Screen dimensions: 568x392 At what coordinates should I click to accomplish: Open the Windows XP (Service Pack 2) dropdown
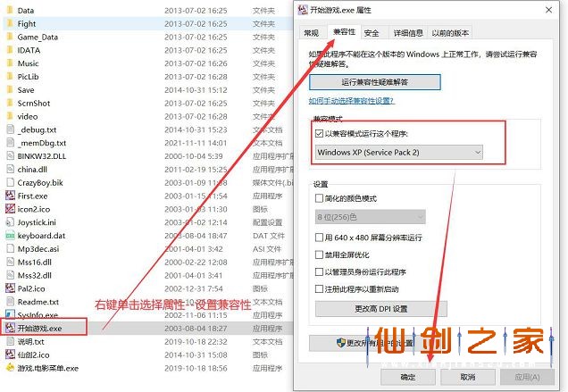click(398, 153)
